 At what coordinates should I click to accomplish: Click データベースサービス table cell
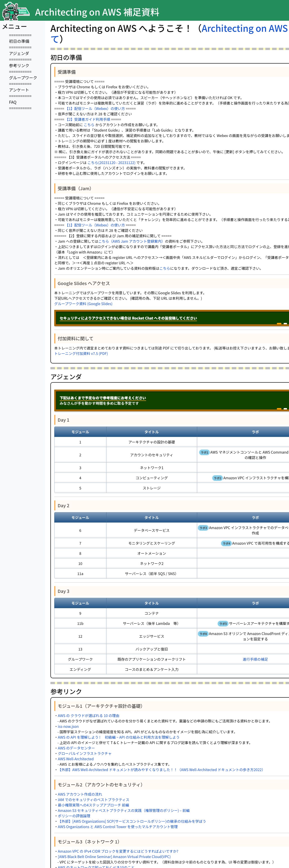pyautogui.click(x=152, y=530)
